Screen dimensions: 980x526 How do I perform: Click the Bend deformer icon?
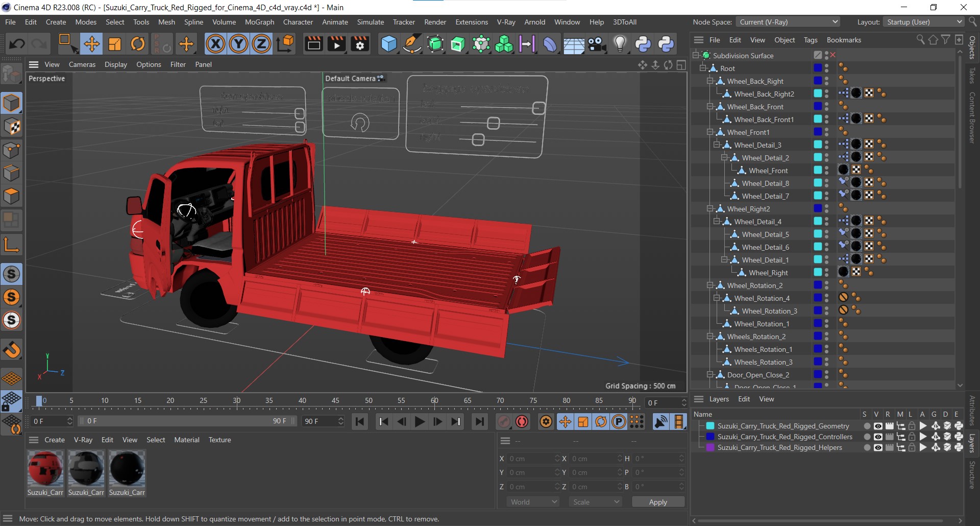(x=550, y=44)
